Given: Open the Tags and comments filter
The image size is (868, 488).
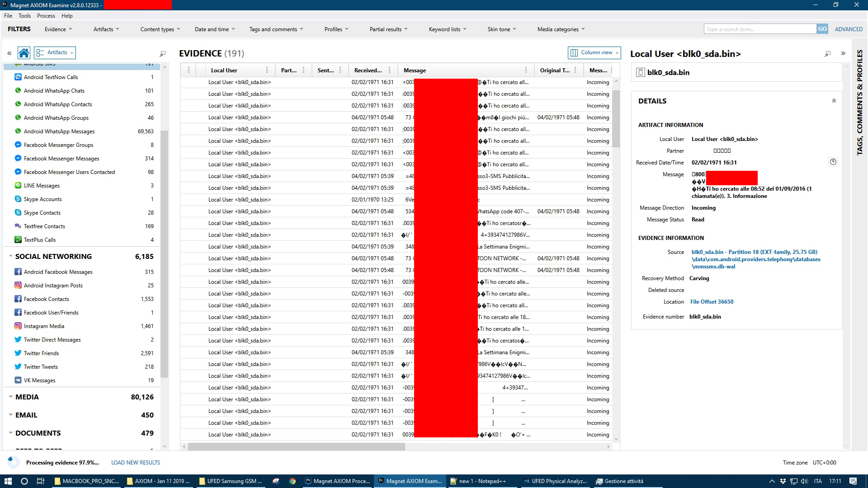Looking at the screenshot, I should (276, 29).
